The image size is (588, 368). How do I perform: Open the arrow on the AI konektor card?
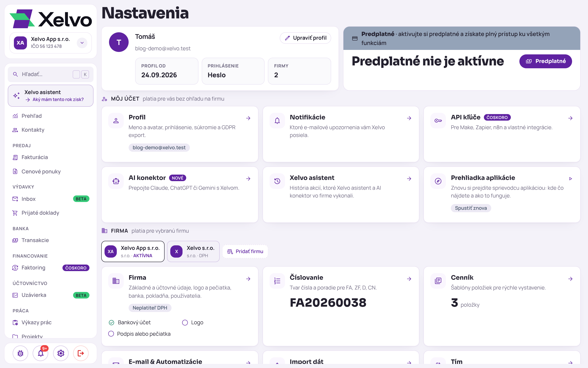click(x=248, y=179)
